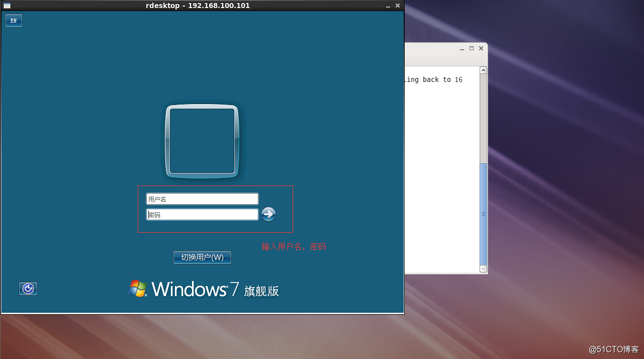Minimize the background terminal window
Viewport: 644px width, 359px height.
point(462,49)
